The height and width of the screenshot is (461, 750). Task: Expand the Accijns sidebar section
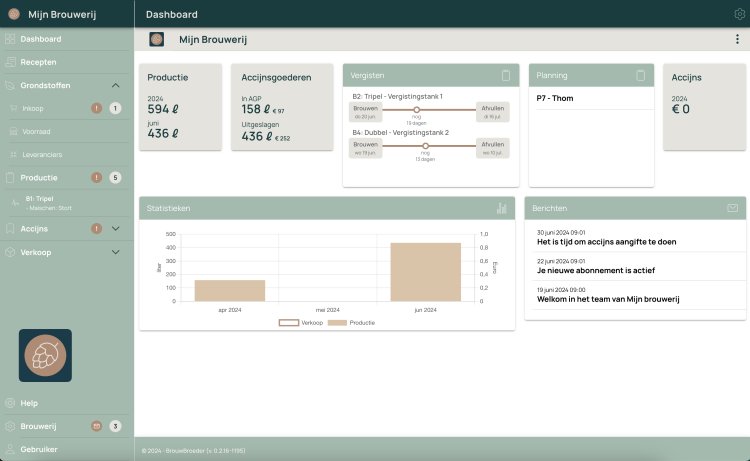point(116,229)
